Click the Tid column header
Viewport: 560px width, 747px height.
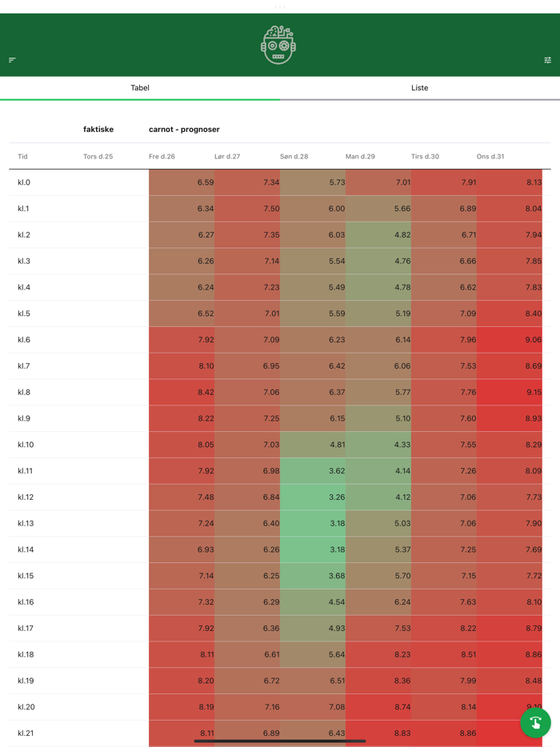(x=22, y=157)
